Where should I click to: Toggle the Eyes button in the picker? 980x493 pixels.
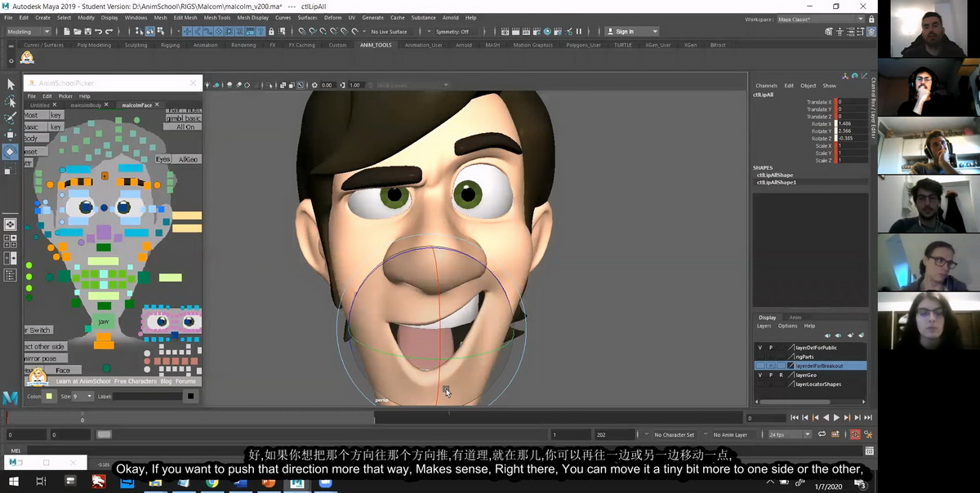163,159
